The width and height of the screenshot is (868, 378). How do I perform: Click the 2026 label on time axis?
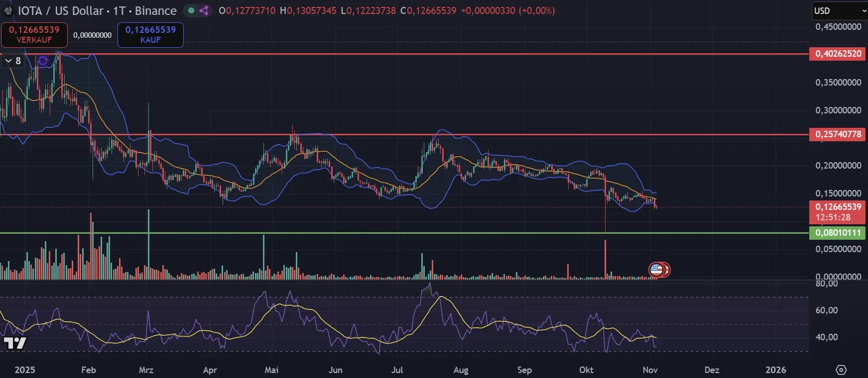pyautogui.click(x=775, y=370)
